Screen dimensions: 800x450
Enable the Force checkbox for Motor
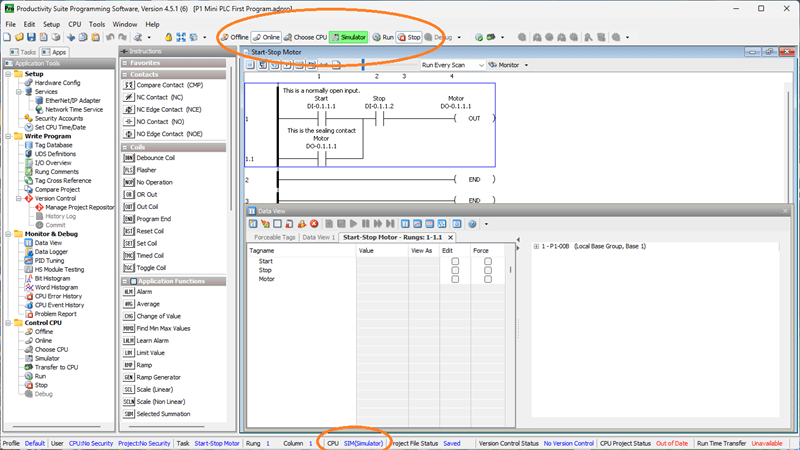488,279
